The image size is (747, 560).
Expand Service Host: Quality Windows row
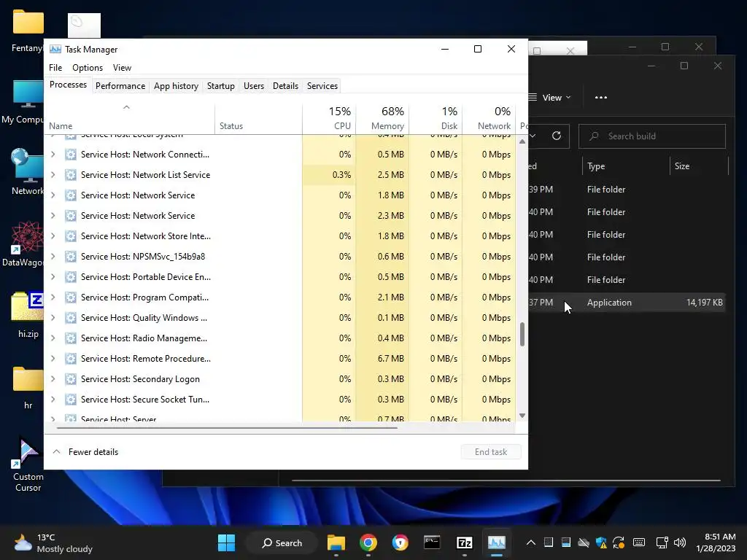(53, 318)
